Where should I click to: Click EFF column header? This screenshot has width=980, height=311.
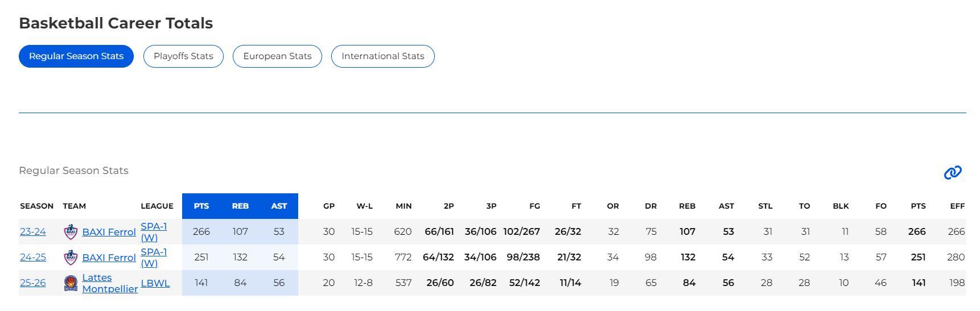click(x=957, y=206)
